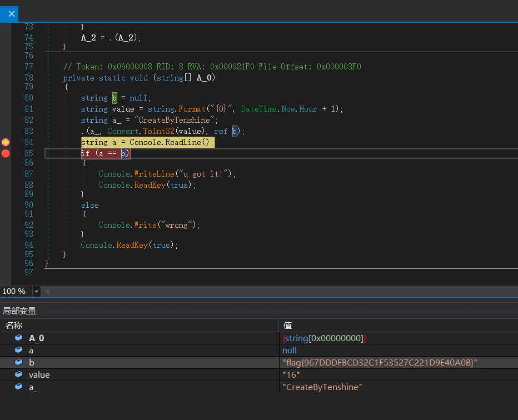518x420 pixels.
Task: Close the active document tab
Action: 11,14
